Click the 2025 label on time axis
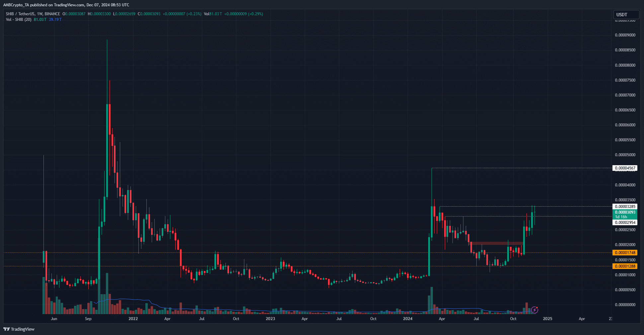 [547, 319]
